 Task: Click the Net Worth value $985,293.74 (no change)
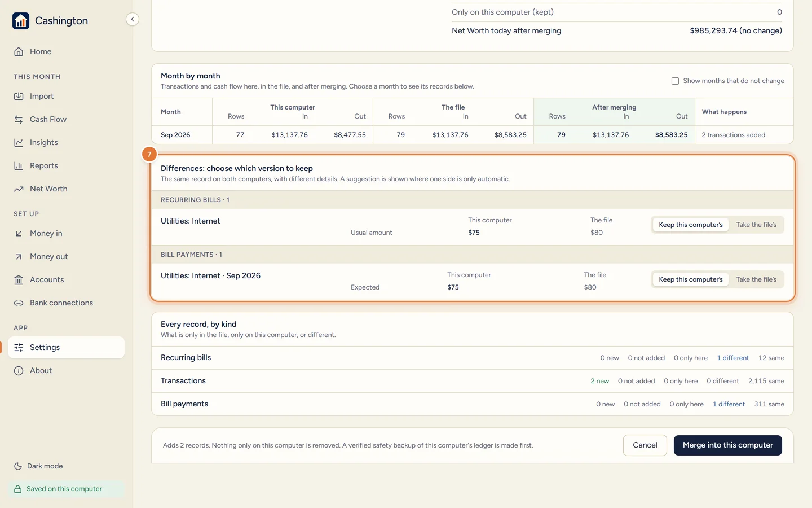coord(736,30)
